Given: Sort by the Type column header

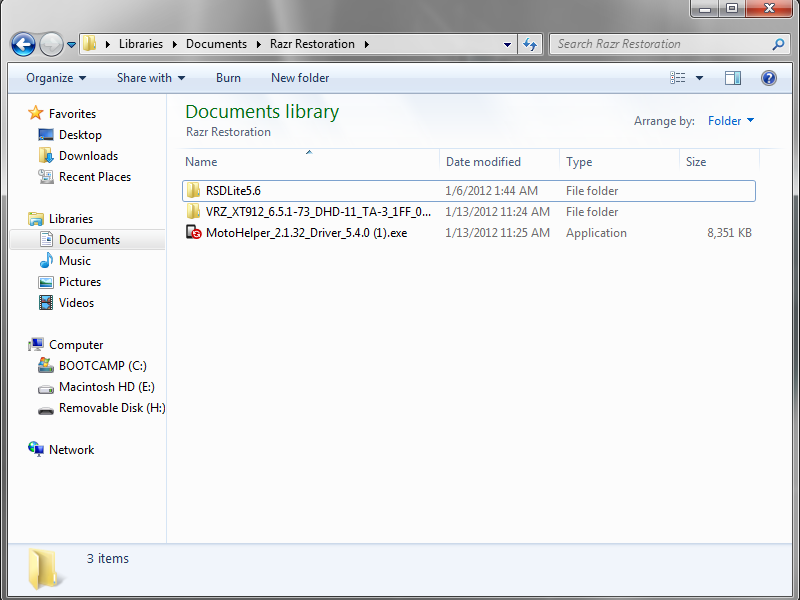Looking at the screenshot, I should [x=619, y=162].
